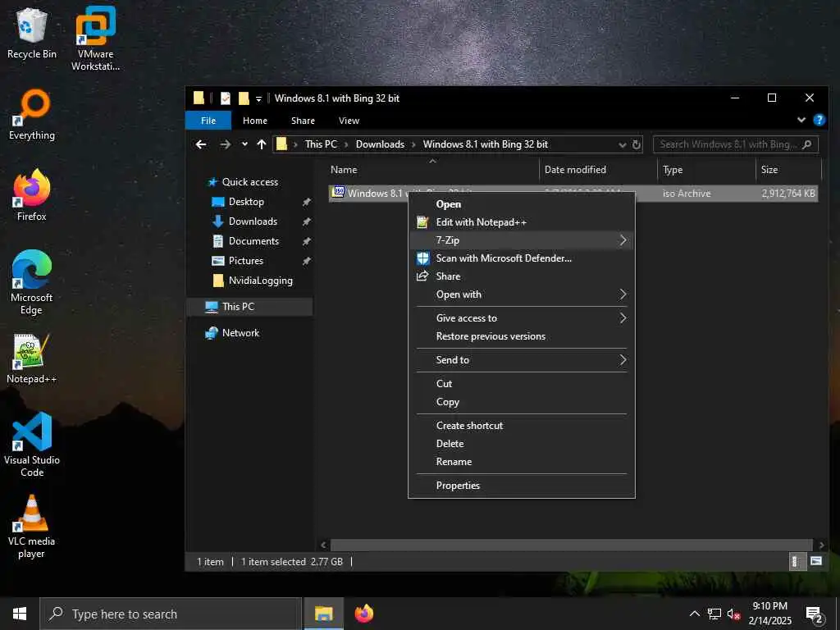This screenshot has width=840, height=630.
Task: Switch to large icons view in status bar
Action: point(816,561)
